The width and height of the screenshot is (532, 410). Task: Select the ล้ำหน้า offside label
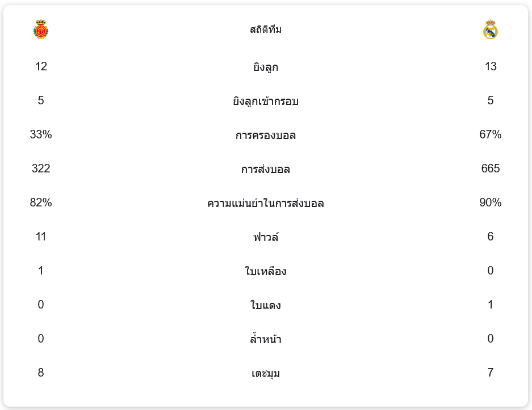click(x=266, y=340)
